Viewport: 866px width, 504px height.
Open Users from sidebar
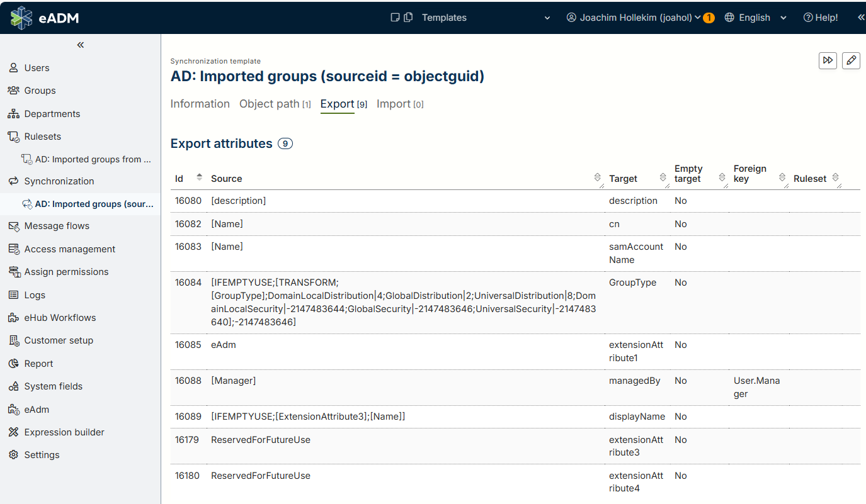coord(37,68)
